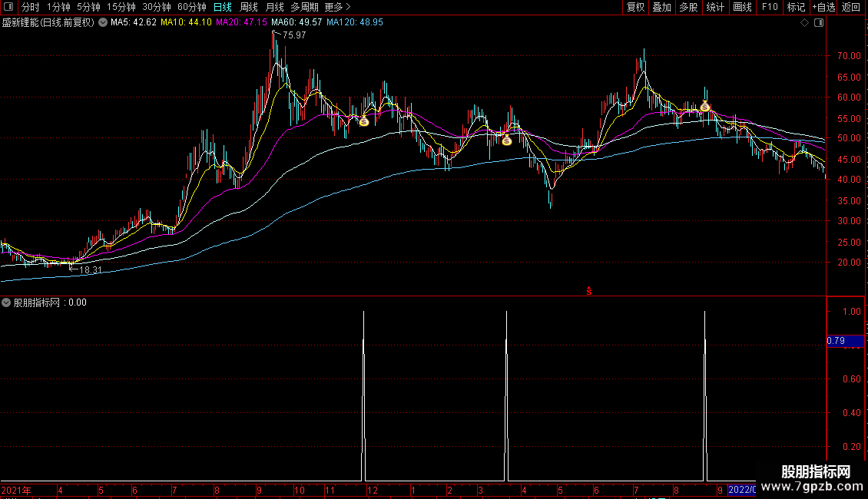Switch to the 30分钟 period

pyautogui.click(x=156, y=7)
